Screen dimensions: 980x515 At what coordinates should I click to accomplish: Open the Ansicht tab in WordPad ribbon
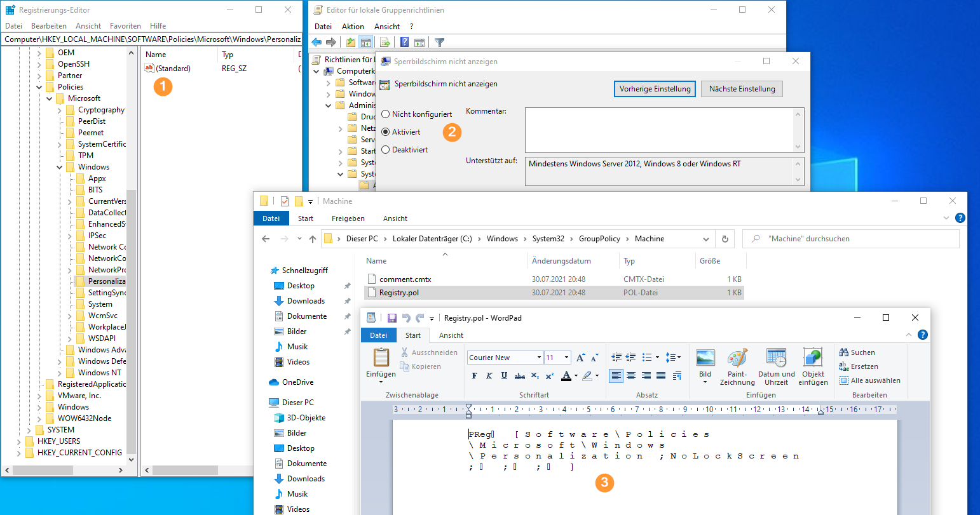pos(451,335)
